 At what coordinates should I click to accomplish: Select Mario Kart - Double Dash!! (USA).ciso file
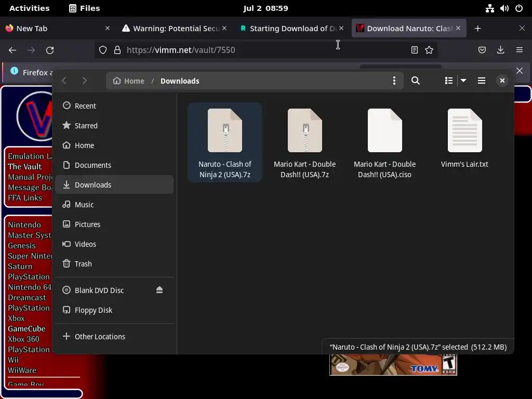point(384,142)
